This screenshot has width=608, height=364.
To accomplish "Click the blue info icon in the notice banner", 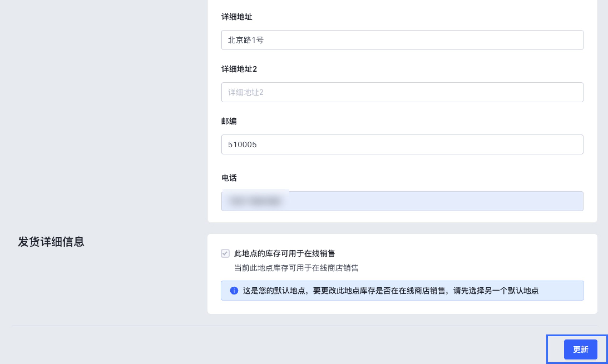I will tap(234, 291).
